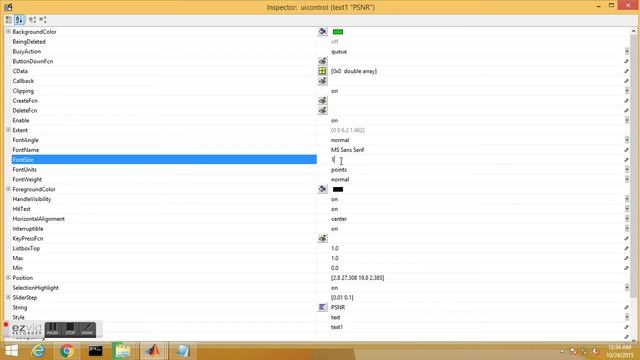Select the FontSize property row
The image size is (640, 360).
164,160
